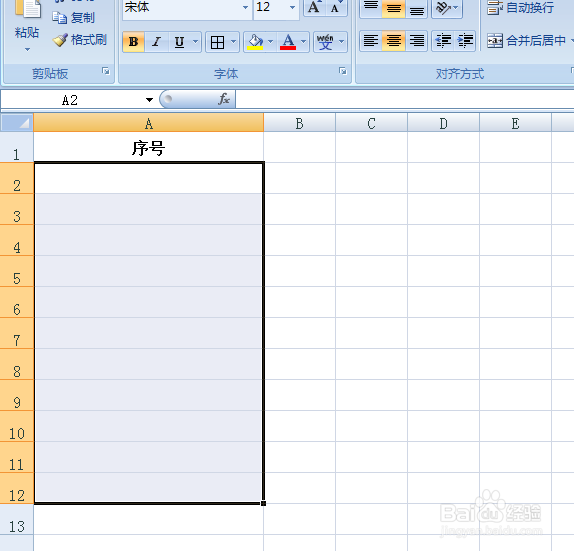Align text right icon
Image resolution: width=574 pixels, height=551 pixels.
[x=417, y=41]
